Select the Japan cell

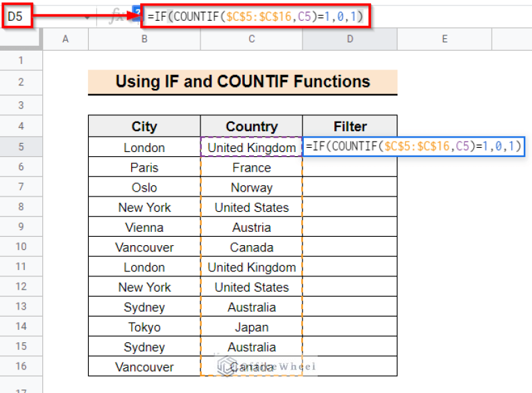tap(251, 327)
